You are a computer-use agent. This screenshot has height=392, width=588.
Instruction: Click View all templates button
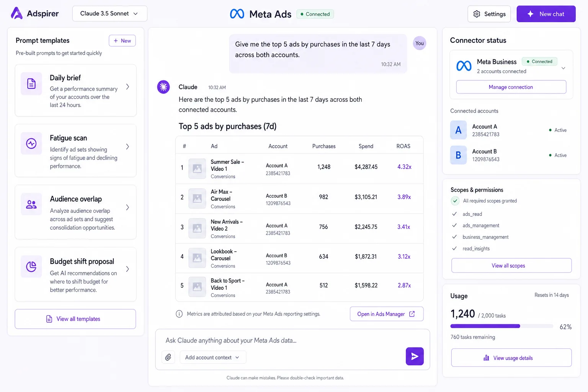pyautogui.click(x=75, y=319)
